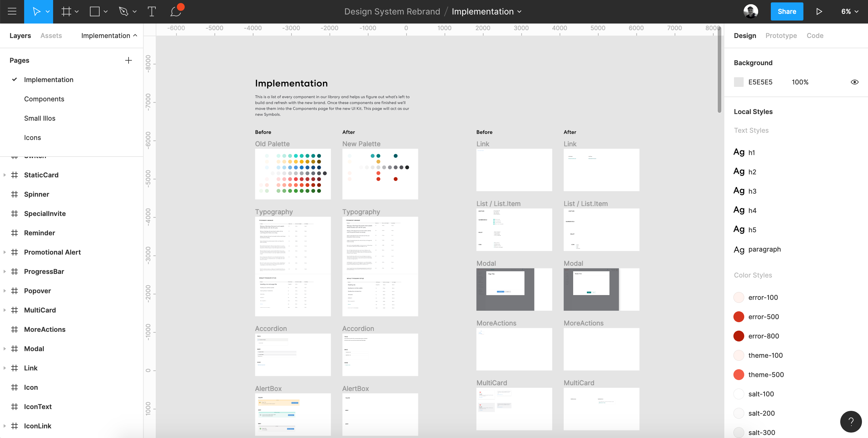Open the Components page
868x438 pixels.
pyautogui.click(x=44, y=99)
